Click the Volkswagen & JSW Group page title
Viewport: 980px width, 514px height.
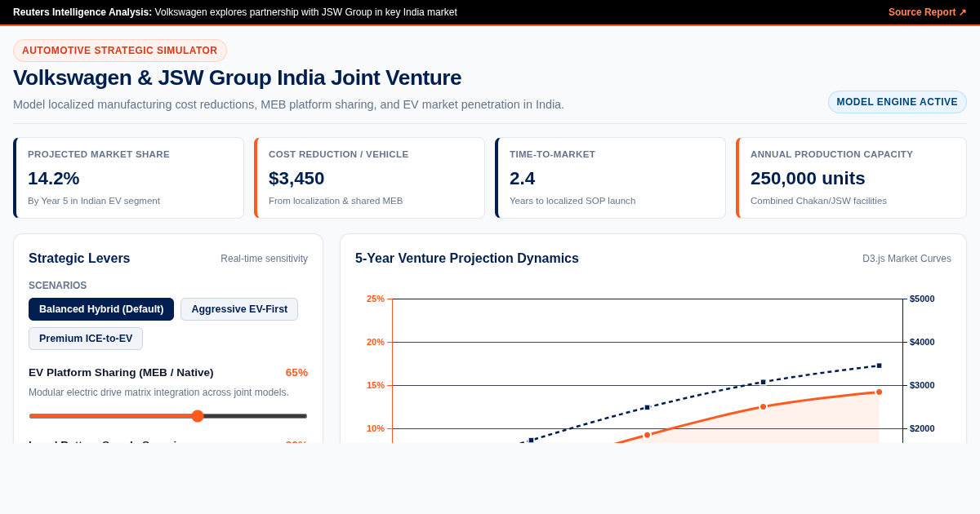[x=237, y=78]
